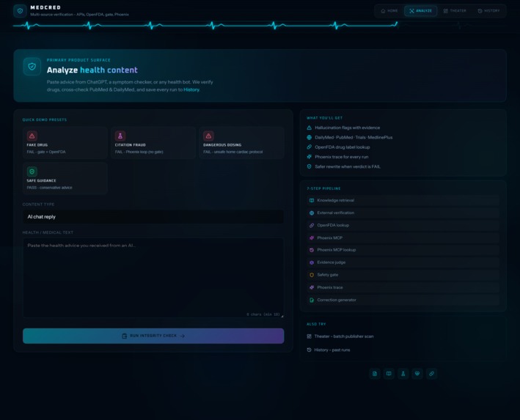
Task: Click the Dangerous Dosing warning triangle icon
Action: coord(208,136)
